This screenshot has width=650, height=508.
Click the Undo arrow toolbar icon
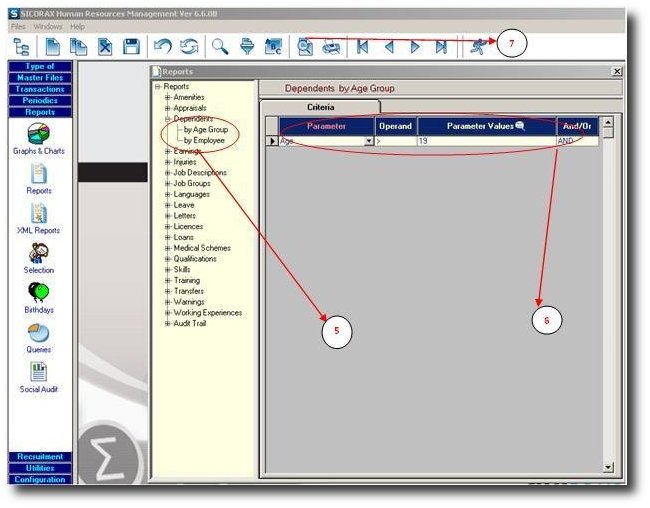tap(163, 46)
